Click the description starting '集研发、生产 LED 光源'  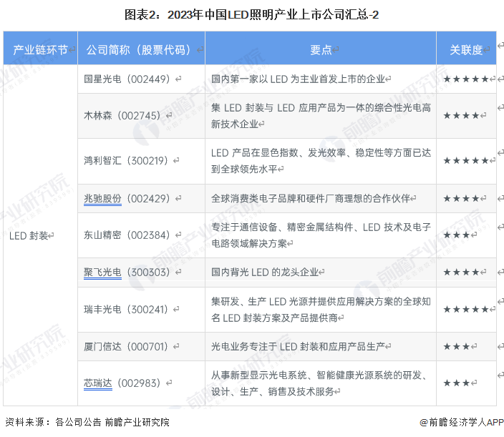[x=321, y=310]
